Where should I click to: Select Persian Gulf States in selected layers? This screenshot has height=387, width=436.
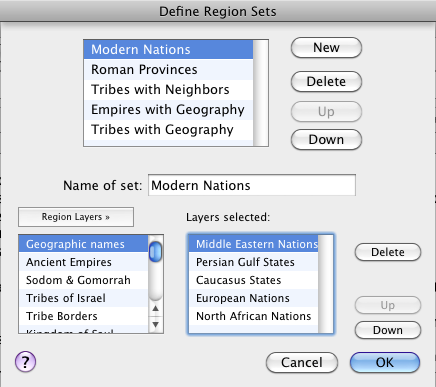pos(254,262)
